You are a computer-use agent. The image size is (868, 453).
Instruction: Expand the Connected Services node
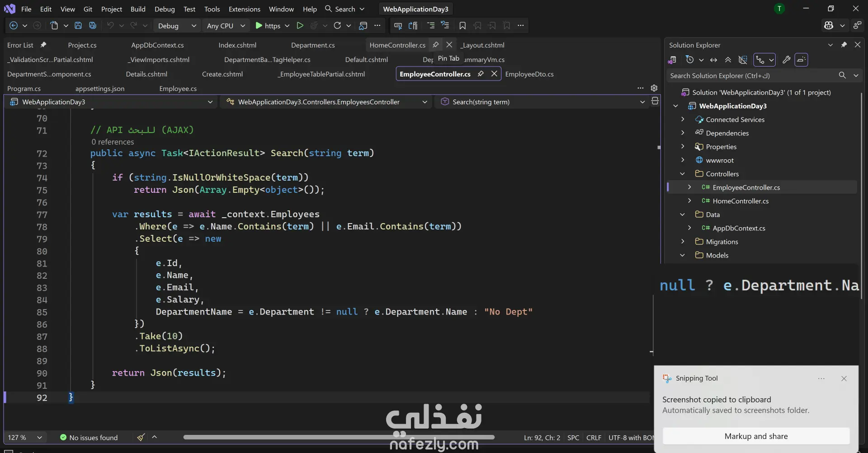coord(683,119)
